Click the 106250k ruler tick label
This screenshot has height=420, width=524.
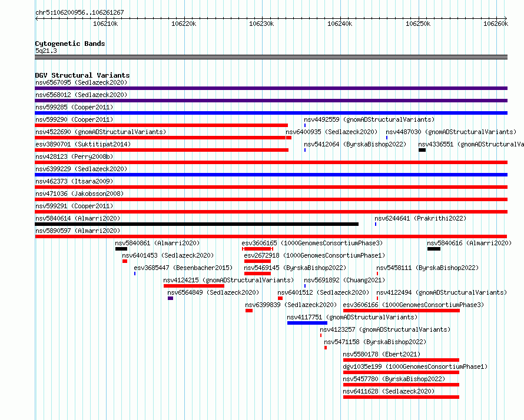(x=418, y=24)
